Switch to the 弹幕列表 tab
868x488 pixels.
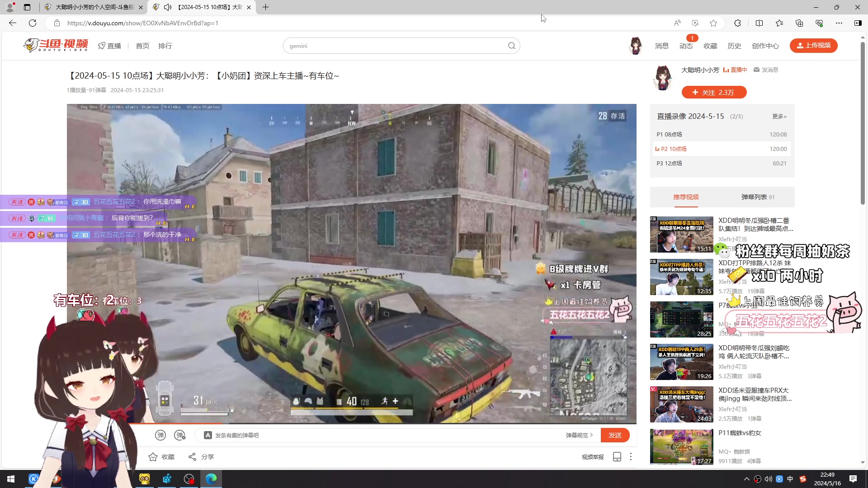point(758,197)
